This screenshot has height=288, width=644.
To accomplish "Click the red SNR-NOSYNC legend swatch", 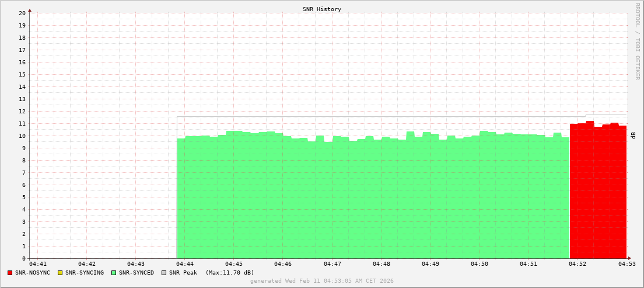I will tap(10, 273).
